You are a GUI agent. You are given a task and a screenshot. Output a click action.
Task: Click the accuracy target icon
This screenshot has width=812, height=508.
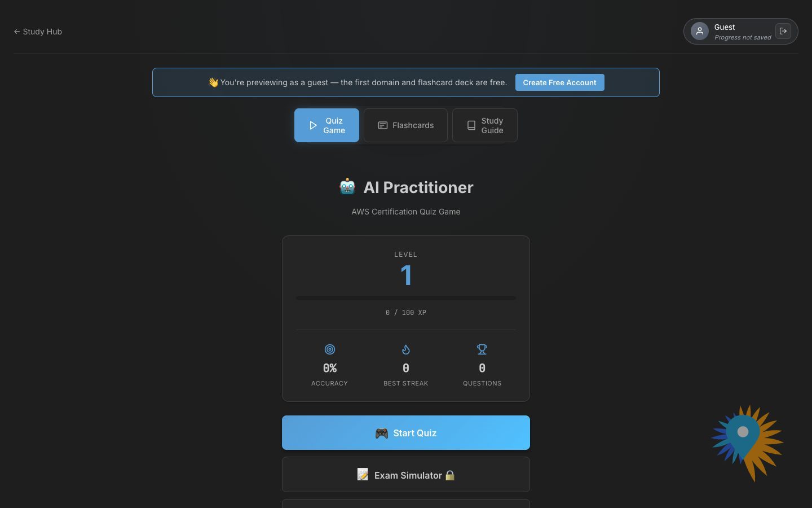[x=330, y=349]
